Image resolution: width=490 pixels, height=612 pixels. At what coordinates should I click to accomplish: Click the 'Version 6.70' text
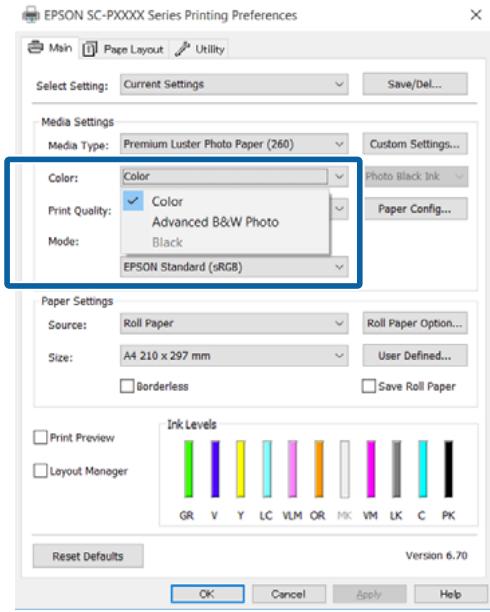tap(437, 555)
